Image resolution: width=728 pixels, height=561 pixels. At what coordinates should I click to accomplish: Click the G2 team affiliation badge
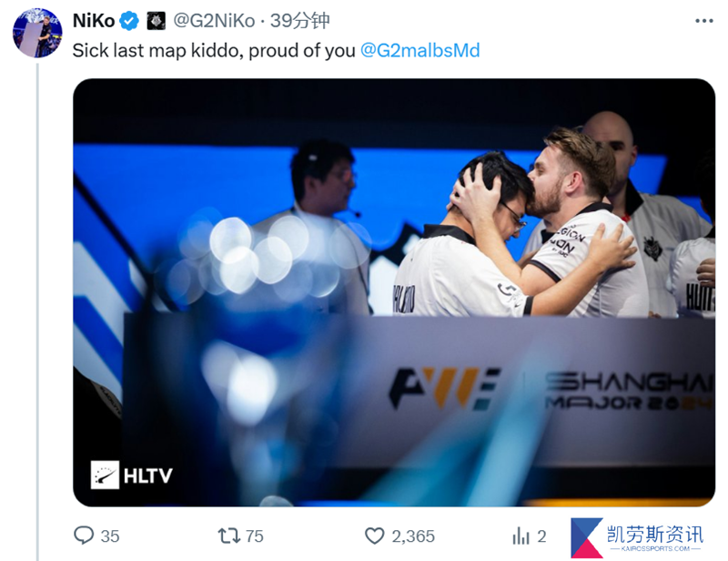click(x=156, y=21)
